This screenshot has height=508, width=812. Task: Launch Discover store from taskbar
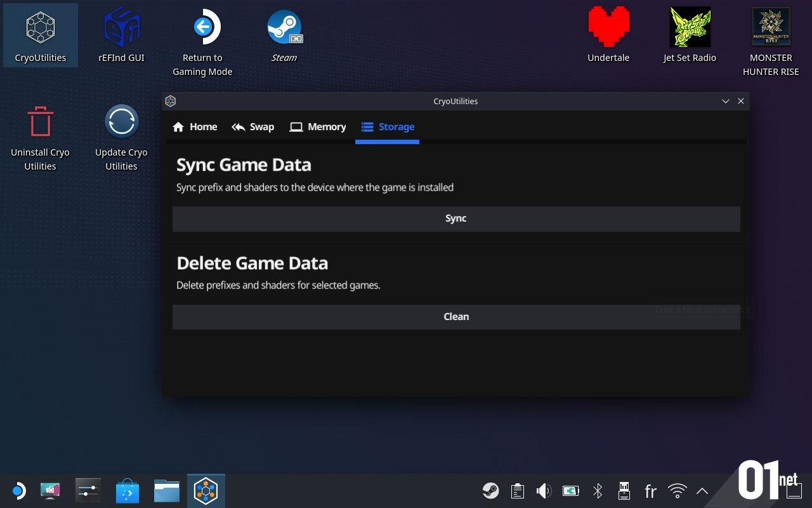[x=128, y=491]
